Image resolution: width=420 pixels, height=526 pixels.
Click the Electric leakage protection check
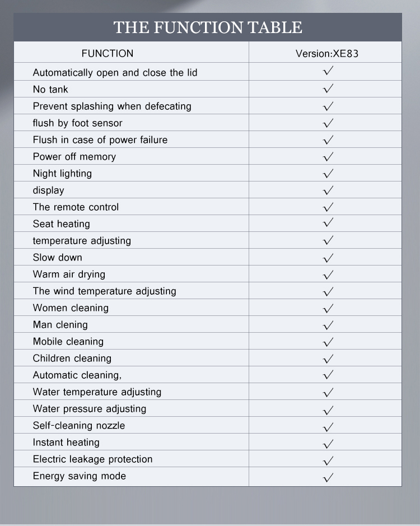(x=328, y=460)
